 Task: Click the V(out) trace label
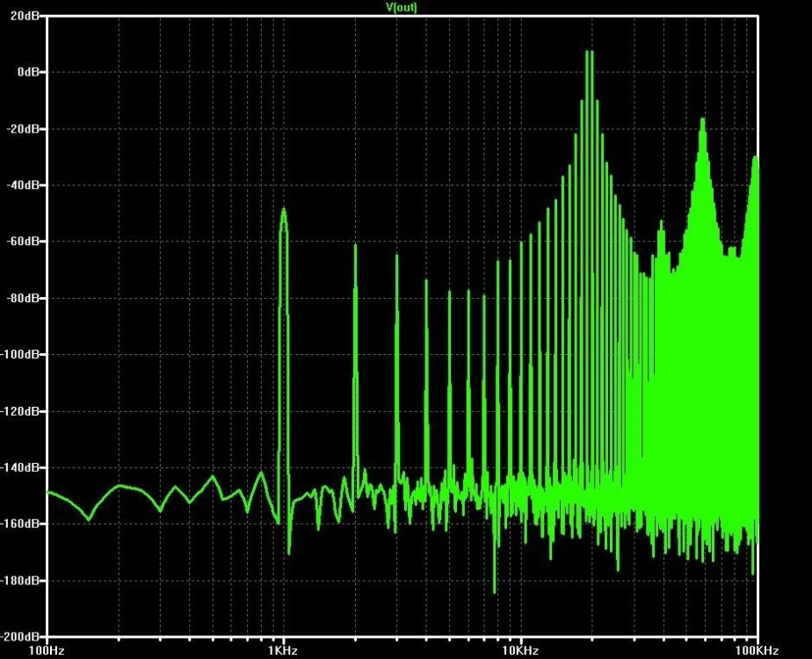pos(402,7)
